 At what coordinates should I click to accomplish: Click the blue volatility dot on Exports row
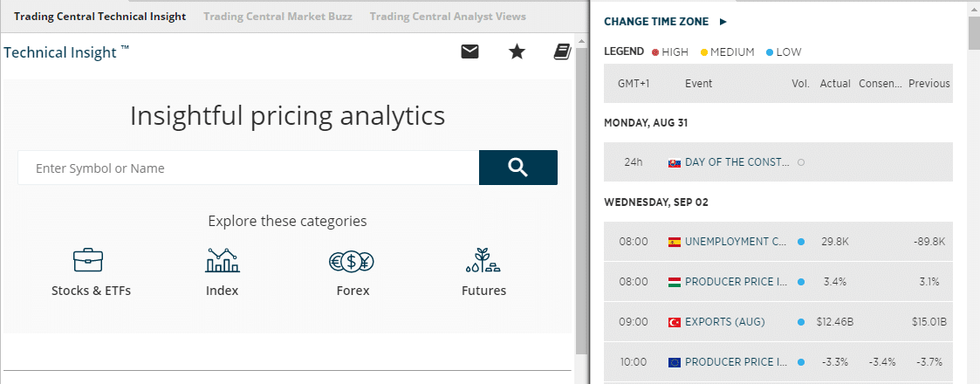(801, 322)
